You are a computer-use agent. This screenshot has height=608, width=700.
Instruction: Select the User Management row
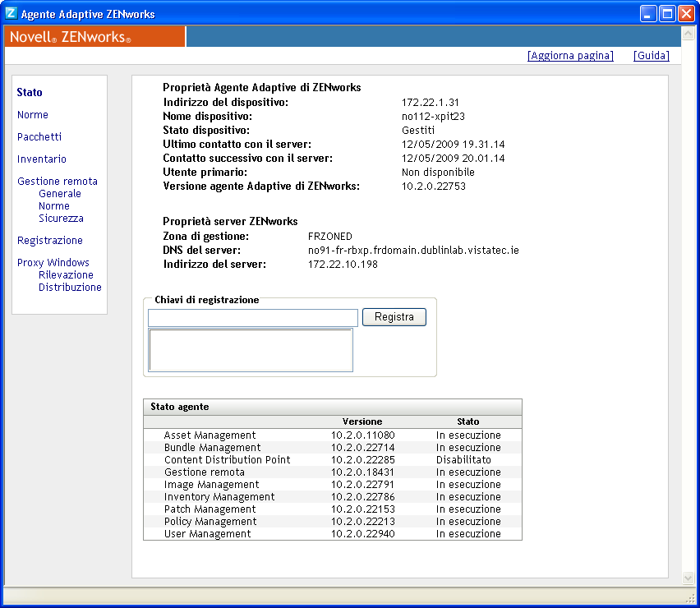click(x=333, y=533)
